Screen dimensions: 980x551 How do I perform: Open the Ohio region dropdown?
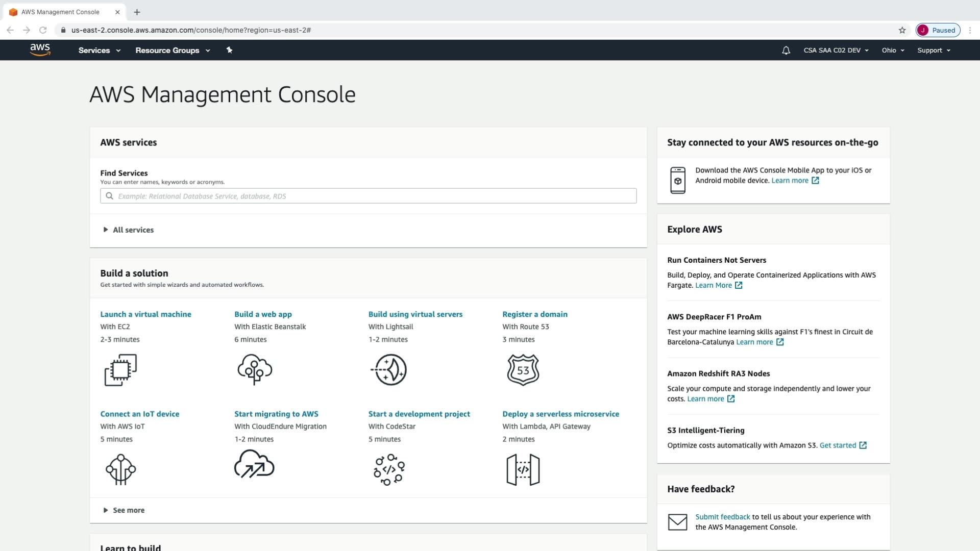coord(893,51)
